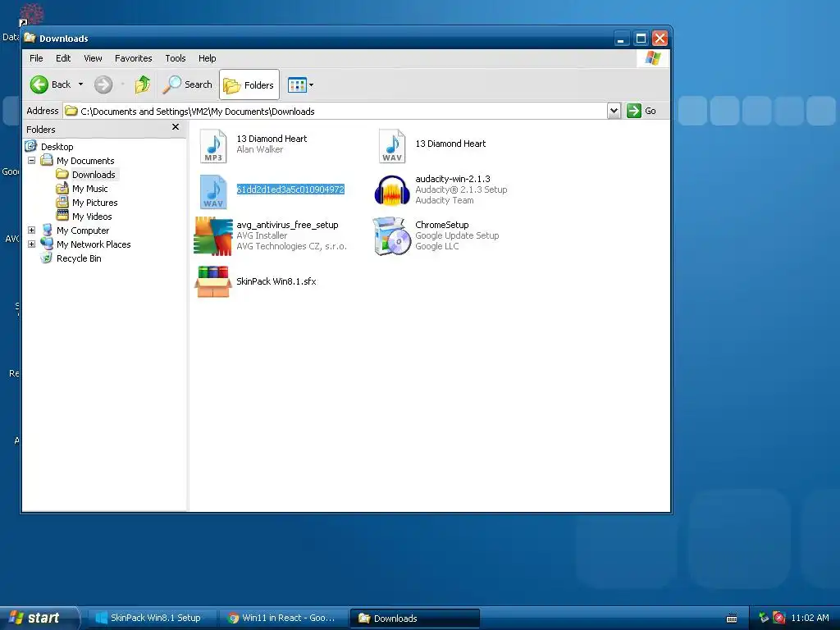
Task: Toggle the Folders pane button
Action: pyautogui.click(x=249, y=84)
